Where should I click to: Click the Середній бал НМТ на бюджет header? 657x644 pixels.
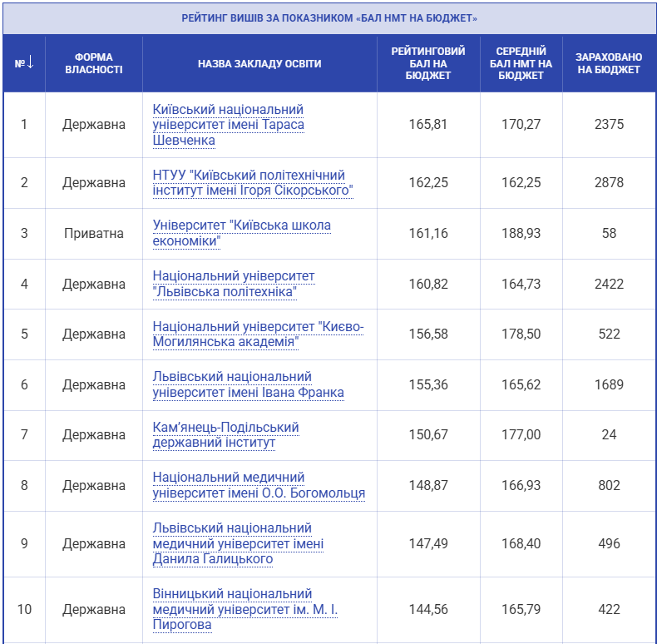521,63
